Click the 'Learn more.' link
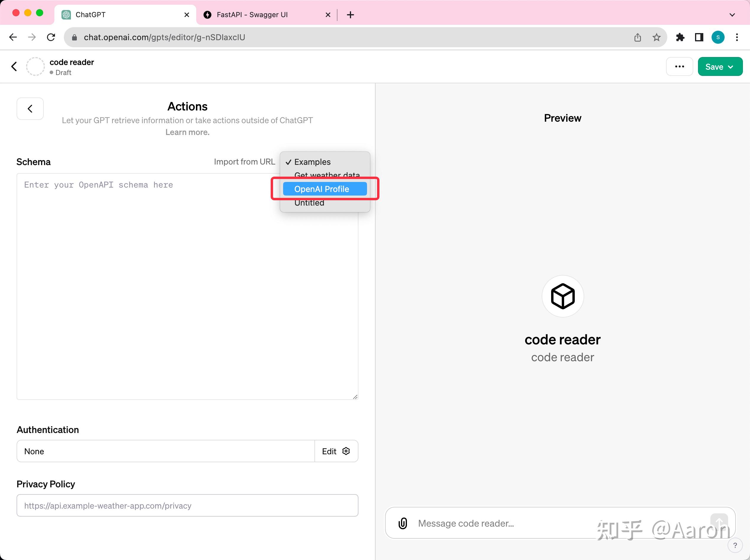Viewport: 750px width, 560px height. [x=187, y=132]
